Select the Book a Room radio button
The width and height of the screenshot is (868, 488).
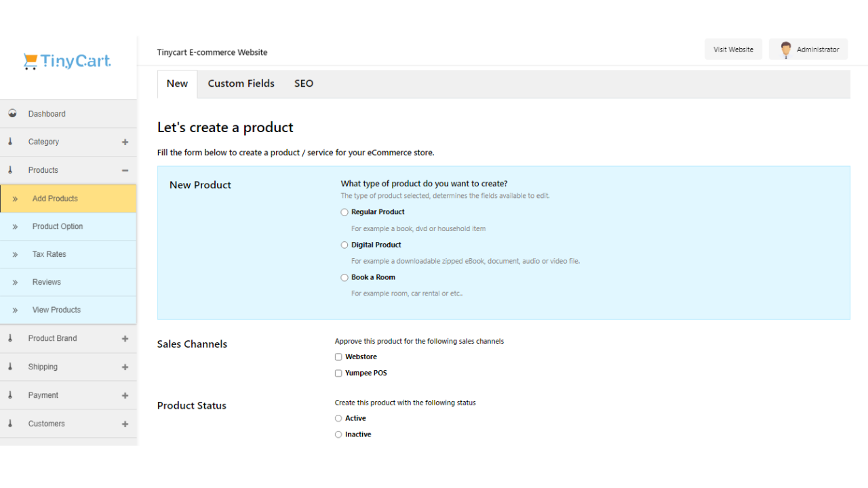[x=344, y=277]
